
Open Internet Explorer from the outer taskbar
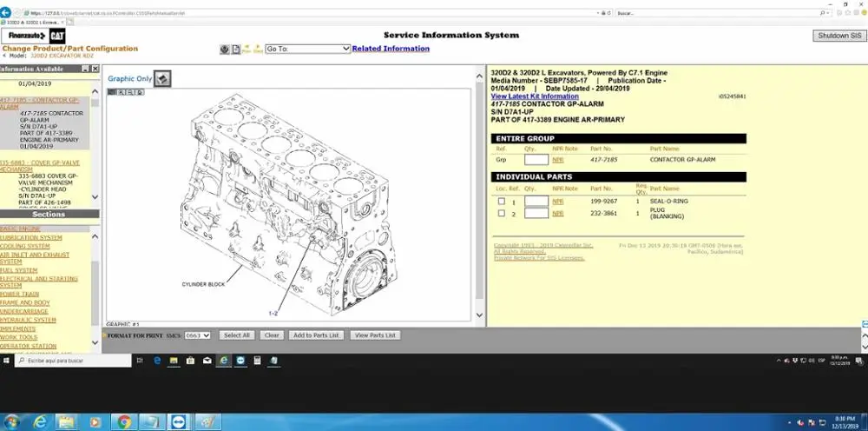point(40,422)
